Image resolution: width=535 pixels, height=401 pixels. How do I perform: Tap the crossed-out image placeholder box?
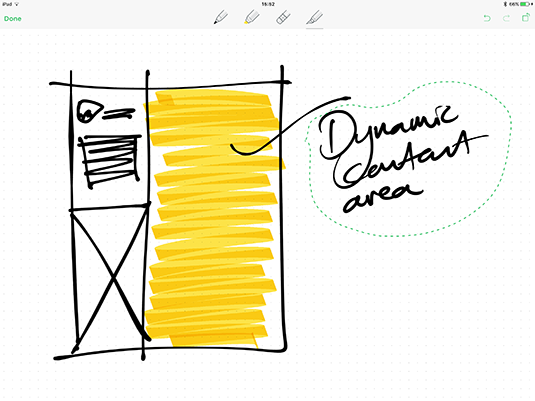pos(111,276)
